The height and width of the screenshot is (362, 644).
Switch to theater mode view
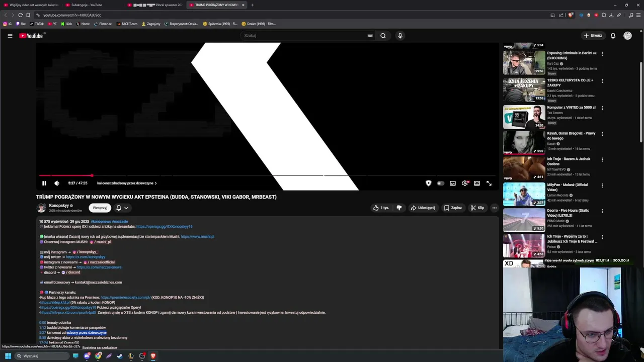[477, 184]
